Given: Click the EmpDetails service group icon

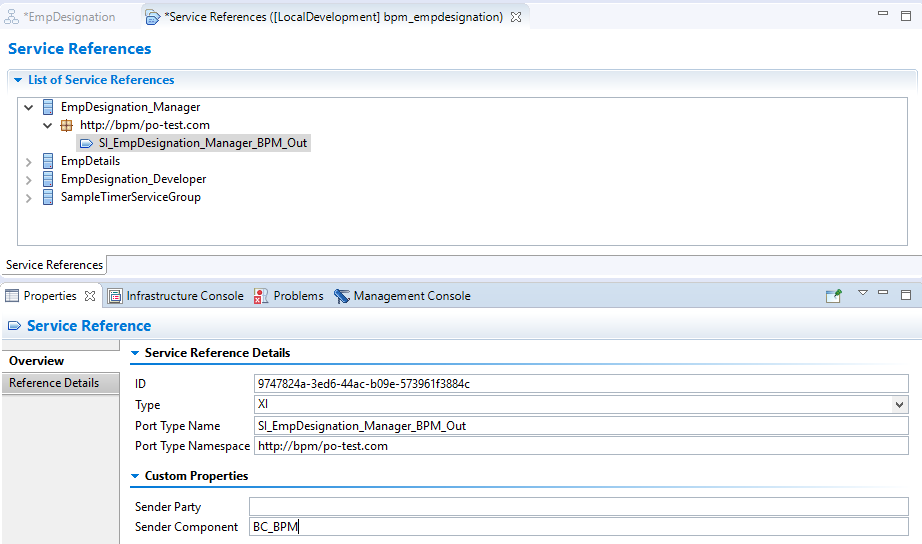Looking at the screenshot, I should pyautogui.click(x=48, y=161).
